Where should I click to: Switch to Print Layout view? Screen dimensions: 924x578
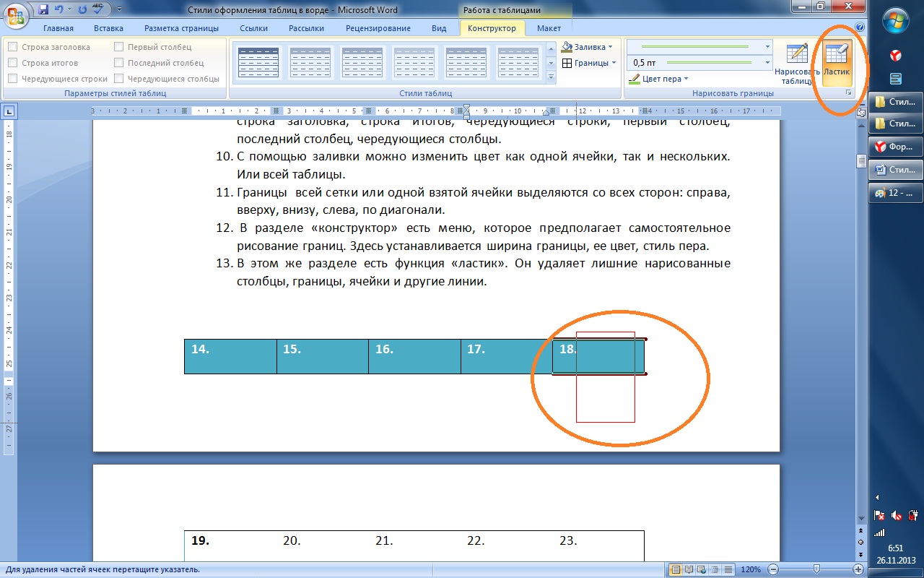click(676, 569)
